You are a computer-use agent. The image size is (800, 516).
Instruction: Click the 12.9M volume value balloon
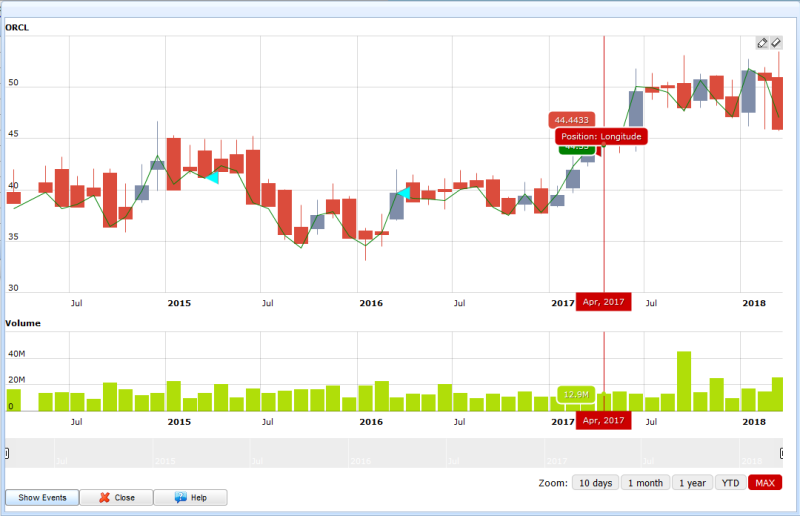pyautogui.click(x=575, y=394)
